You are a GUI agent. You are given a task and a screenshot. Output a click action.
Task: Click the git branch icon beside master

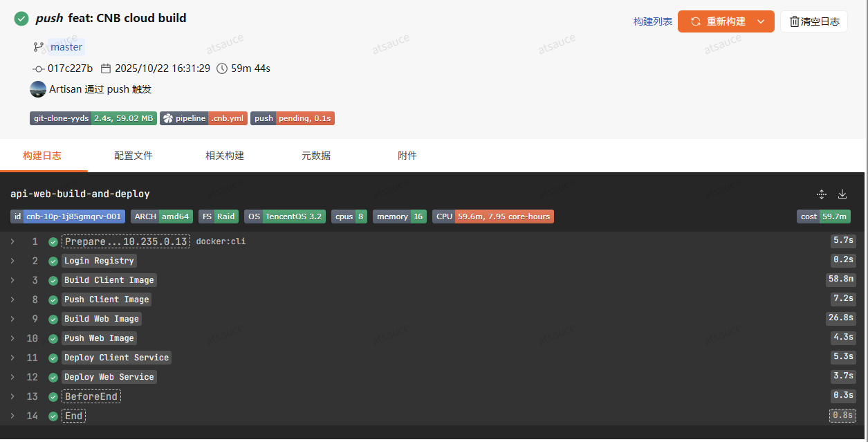(38, 47)
